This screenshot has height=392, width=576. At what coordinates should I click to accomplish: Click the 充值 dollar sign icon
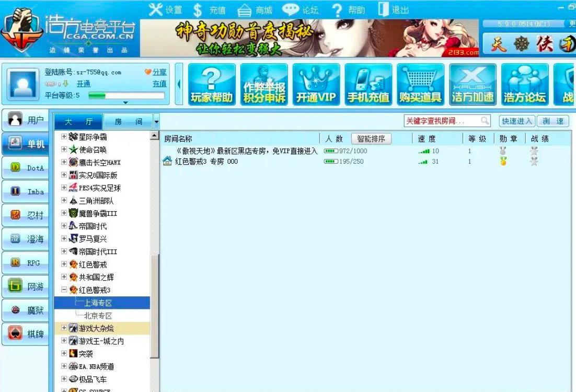pyautogui.click(x=198, y=10)
